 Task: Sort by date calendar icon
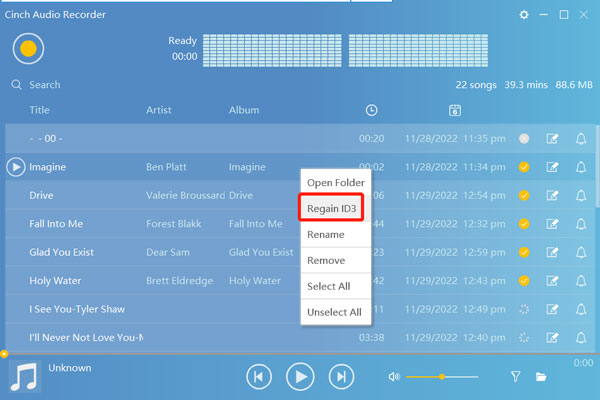click(455, 110)
